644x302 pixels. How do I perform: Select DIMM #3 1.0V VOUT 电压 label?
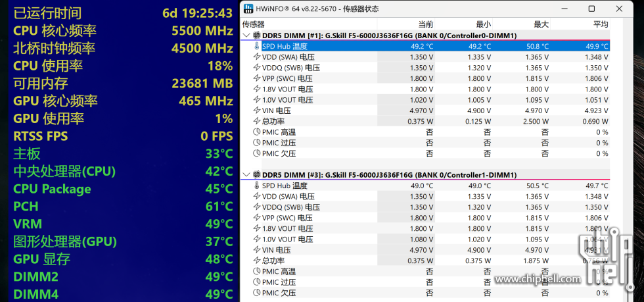coord(288,239)
